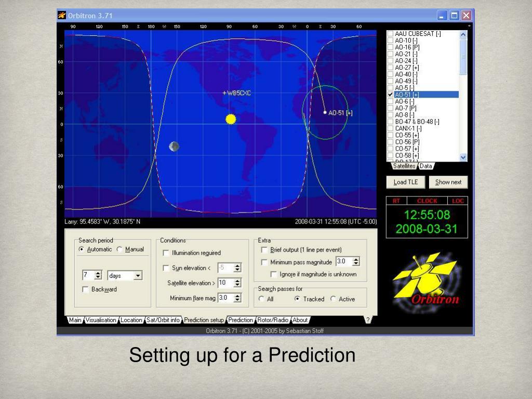The image size is (532, 399).
Task: Click the RT clock mode button
Action: [x=396, y=201]
